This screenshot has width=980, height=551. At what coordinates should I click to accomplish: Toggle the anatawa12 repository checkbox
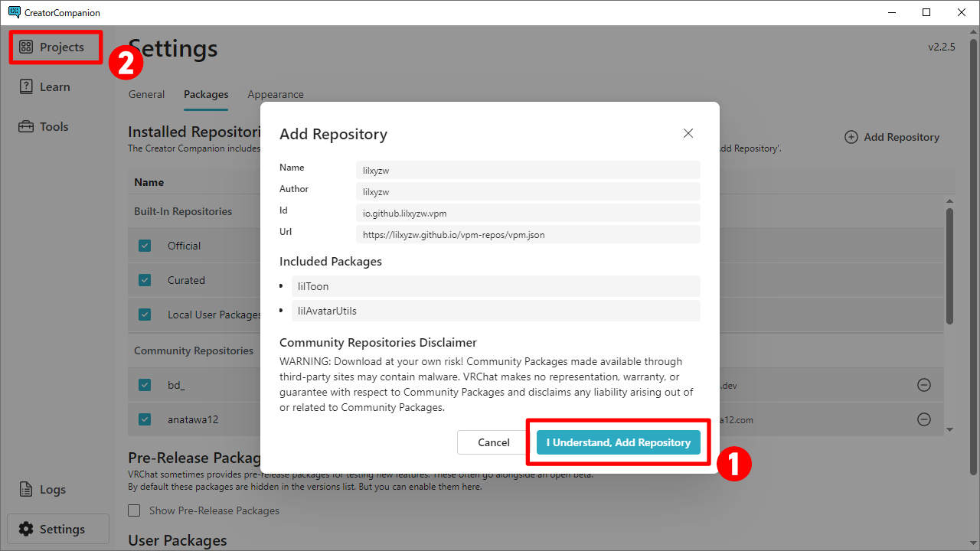(x=145, y=419)
